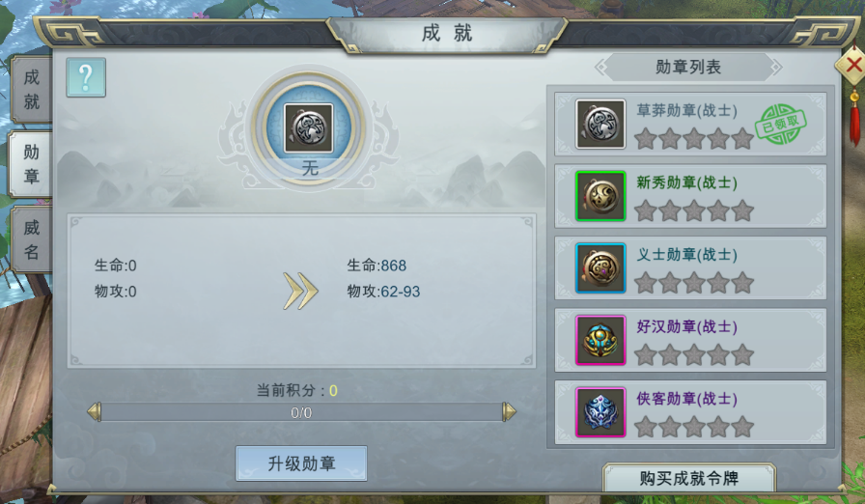Click the 升级勋章 button
The image size is (865, 504).
pos(301,463)
